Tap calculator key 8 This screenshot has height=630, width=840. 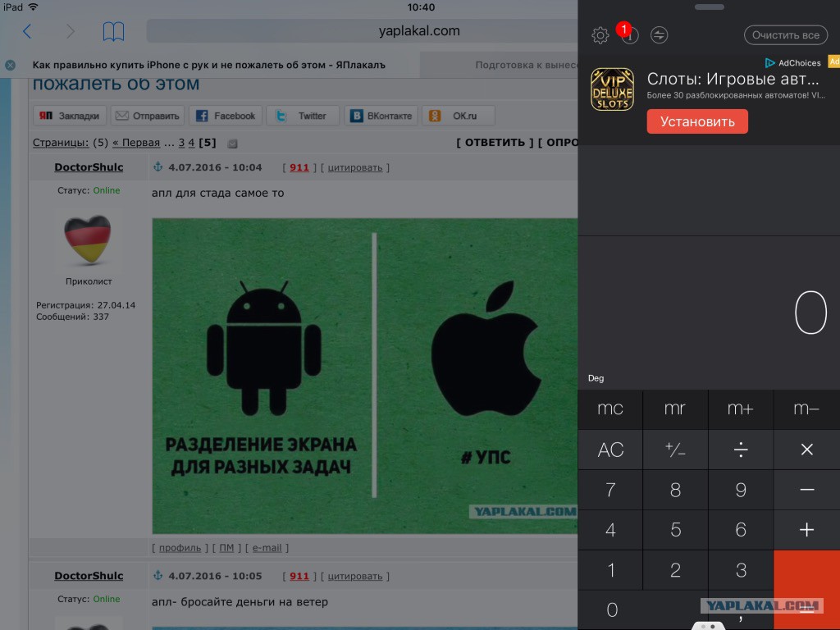pos(676,491)
